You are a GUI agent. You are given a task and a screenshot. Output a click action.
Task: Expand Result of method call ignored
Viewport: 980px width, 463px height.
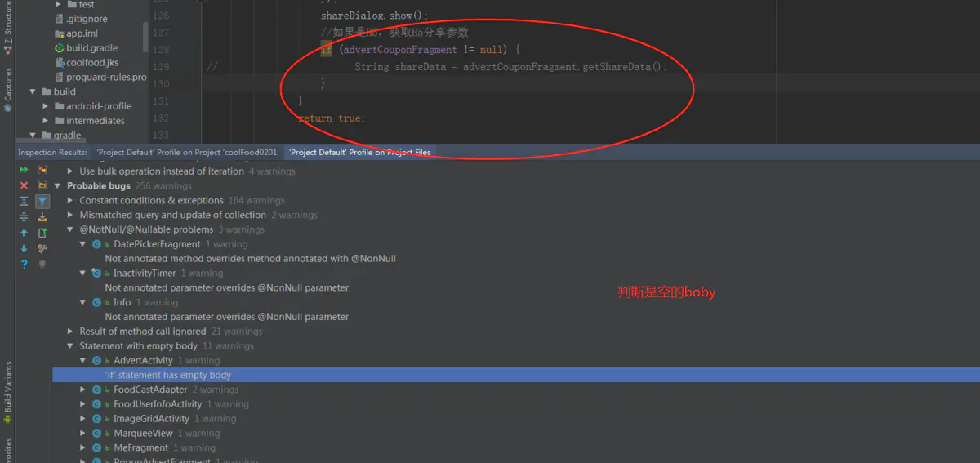tap(70, 332)
